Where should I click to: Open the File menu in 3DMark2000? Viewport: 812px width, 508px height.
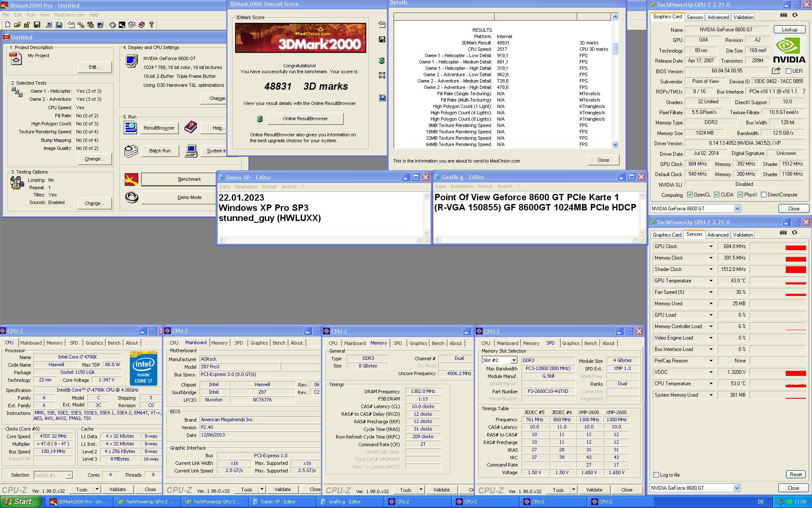point(5,15)
